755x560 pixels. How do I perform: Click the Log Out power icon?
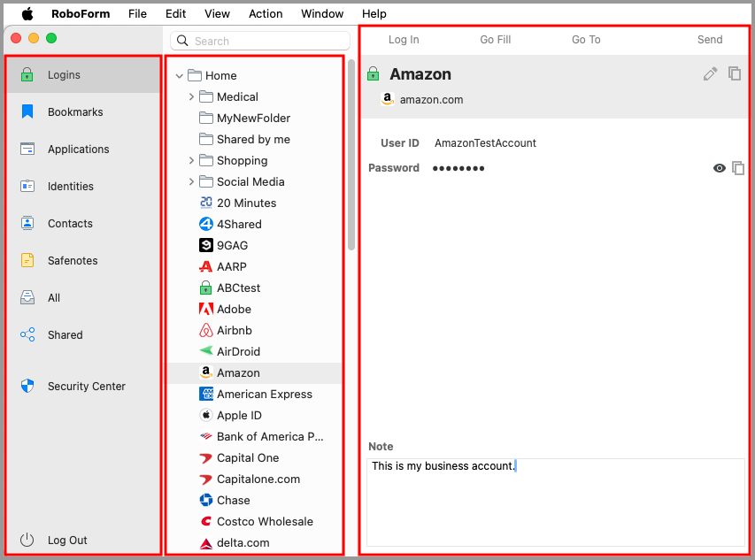(x=27, y=541)
